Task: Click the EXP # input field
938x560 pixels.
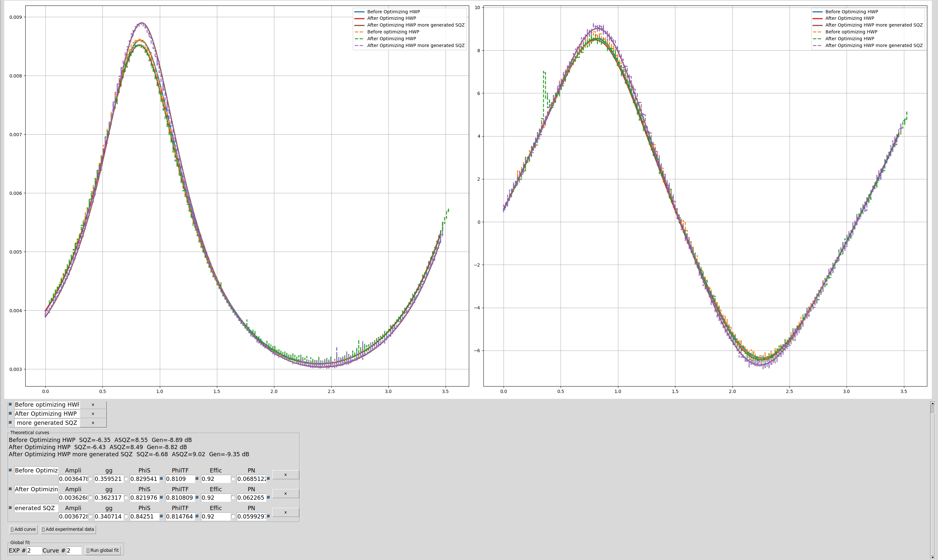Action: tap(34, 550)
